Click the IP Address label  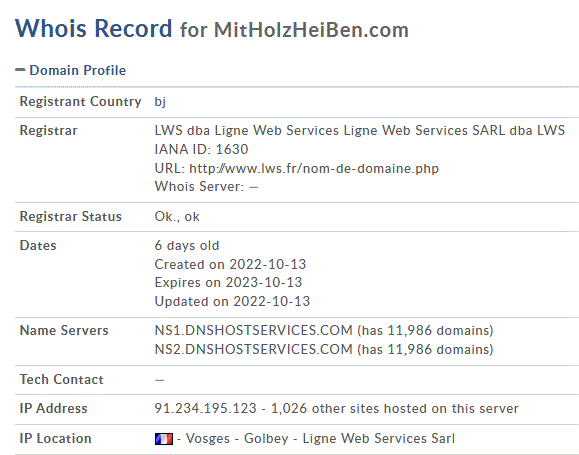(x=54, y=408)
